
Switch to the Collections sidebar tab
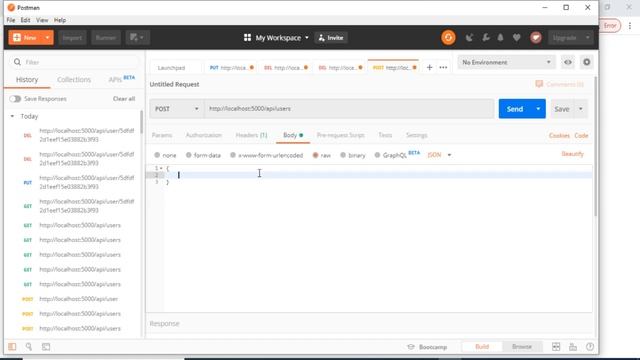(x=74, y=80)
